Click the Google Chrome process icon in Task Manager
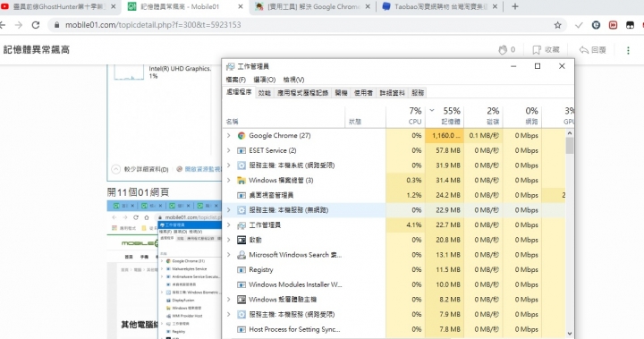Image resolution: width=644 pixels, height=339 pixels. (241, 136)
